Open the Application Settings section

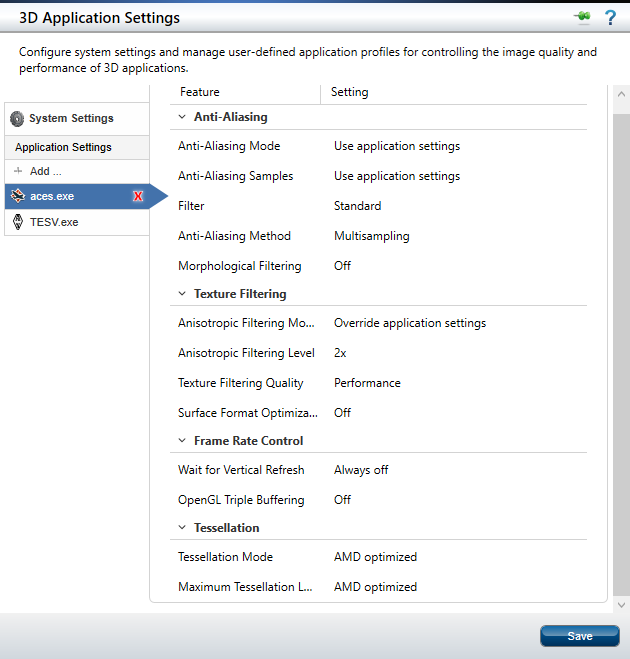63,147
